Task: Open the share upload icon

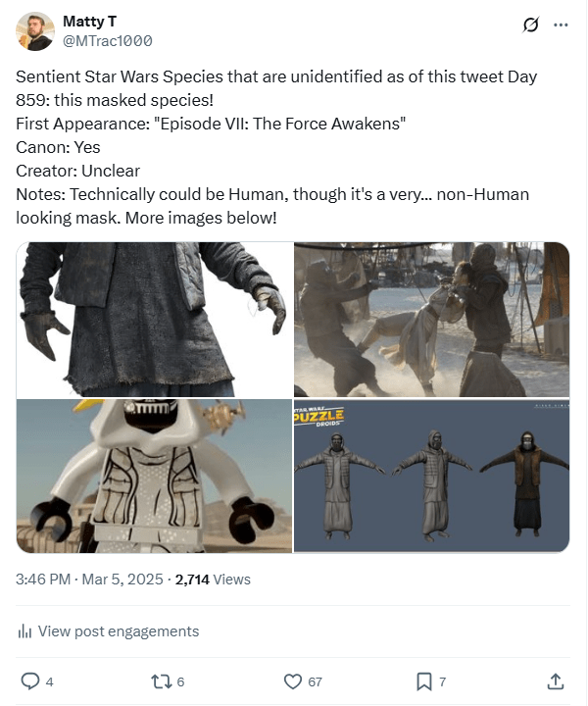Action: (x=555, y=681)
